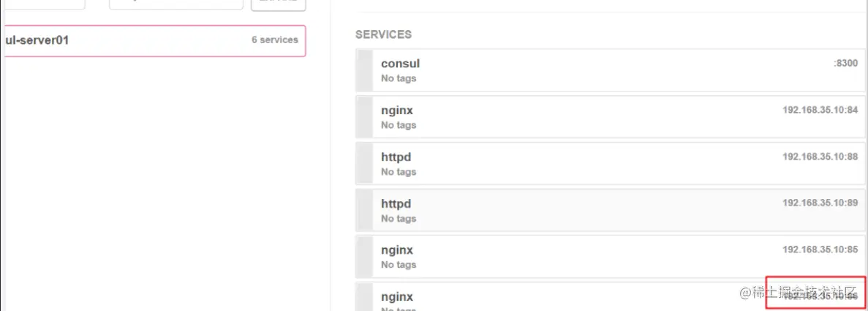
Task: Open the last nginx service, address red-boxed
Action: [610, 296]
